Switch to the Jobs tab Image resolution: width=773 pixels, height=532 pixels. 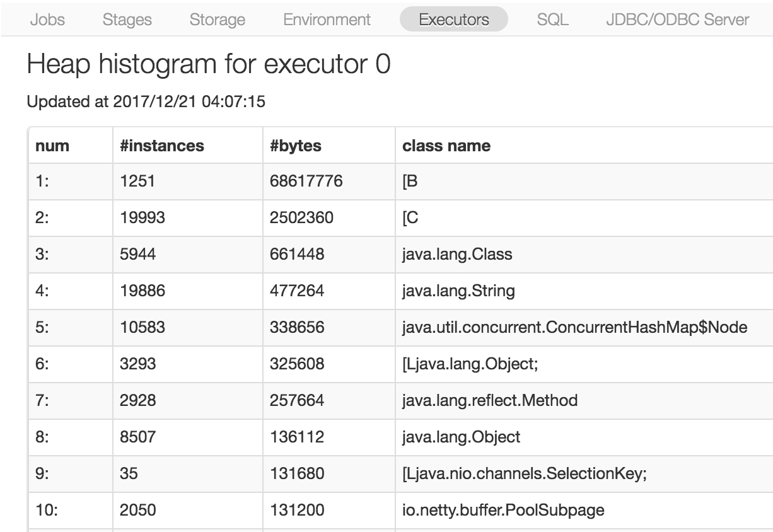pos(47,20)
